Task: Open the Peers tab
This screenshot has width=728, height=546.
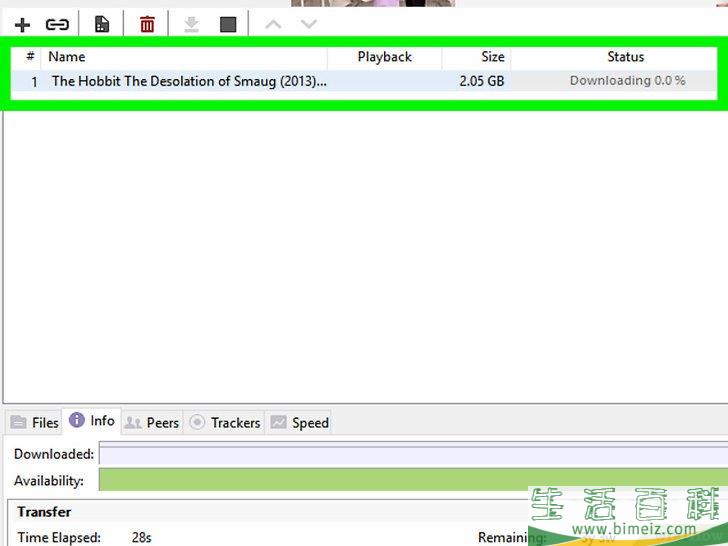Action: 152,422
